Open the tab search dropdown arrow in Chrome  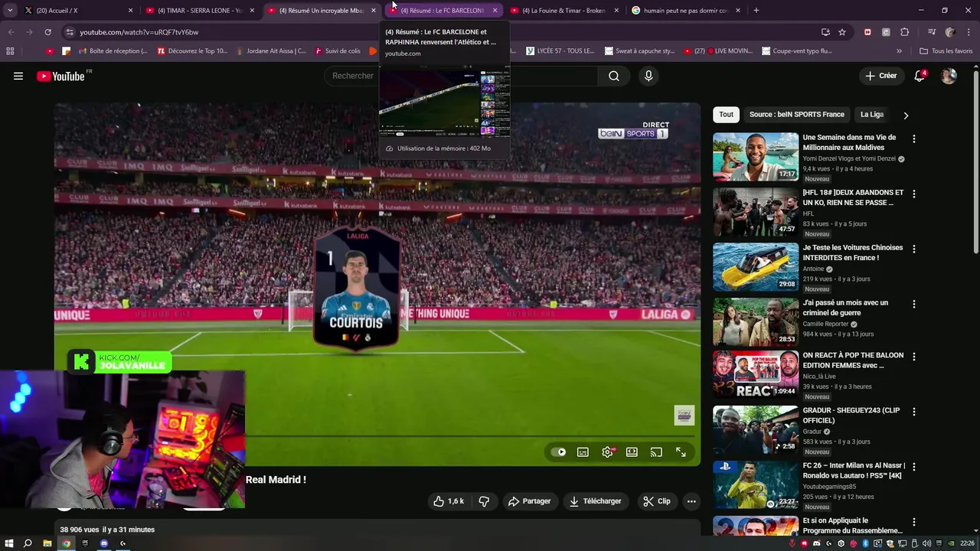[x=10, y=11]
